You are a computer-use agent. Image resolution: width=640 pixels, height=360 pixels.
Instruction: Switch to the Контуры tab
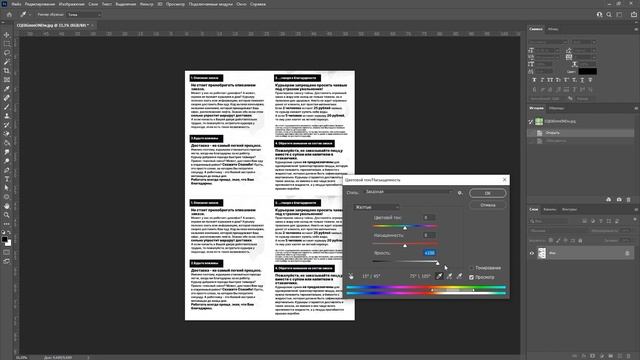(x=569, y=209)
